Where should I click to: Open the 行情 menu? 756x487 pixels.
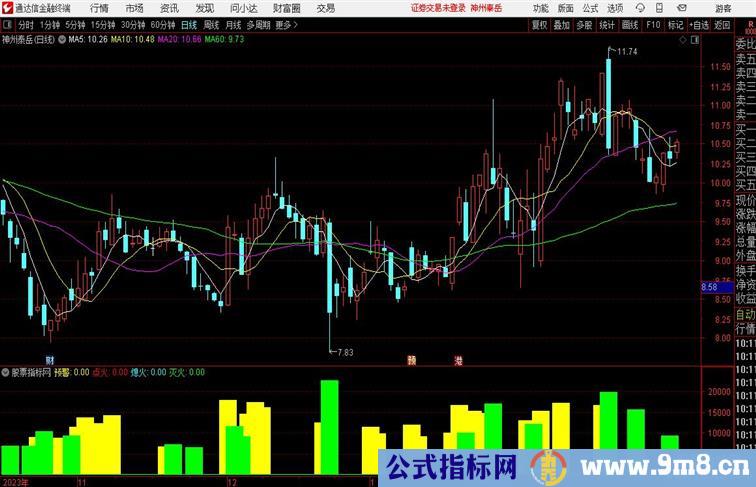100,8
